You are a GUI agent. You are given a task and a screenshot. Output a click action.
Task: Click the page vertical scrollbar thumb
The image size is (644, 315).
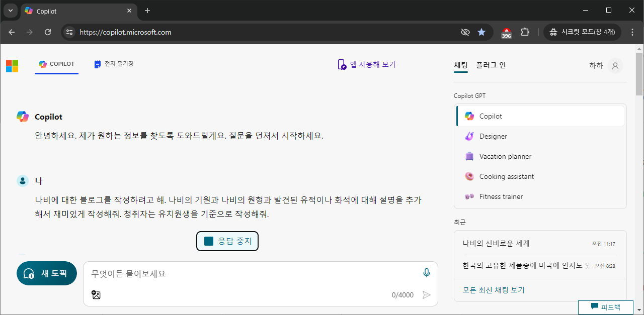(639, 74)
